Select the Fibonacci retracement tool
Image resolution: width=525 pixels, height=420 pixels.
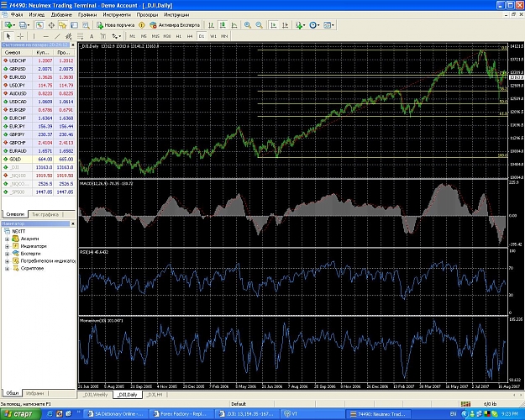80,36
